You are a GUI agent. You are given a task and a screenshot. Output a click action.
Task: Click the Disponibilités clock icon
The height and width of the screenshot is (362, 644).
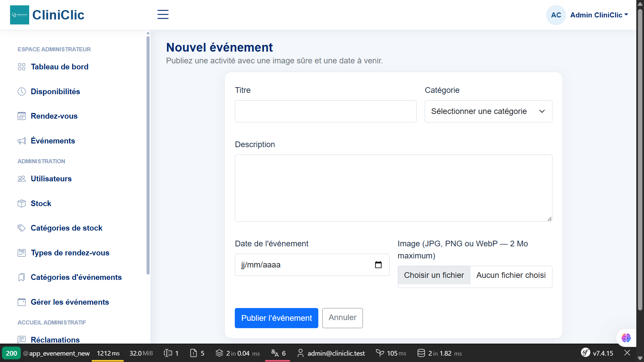click(x=21, y=92)
